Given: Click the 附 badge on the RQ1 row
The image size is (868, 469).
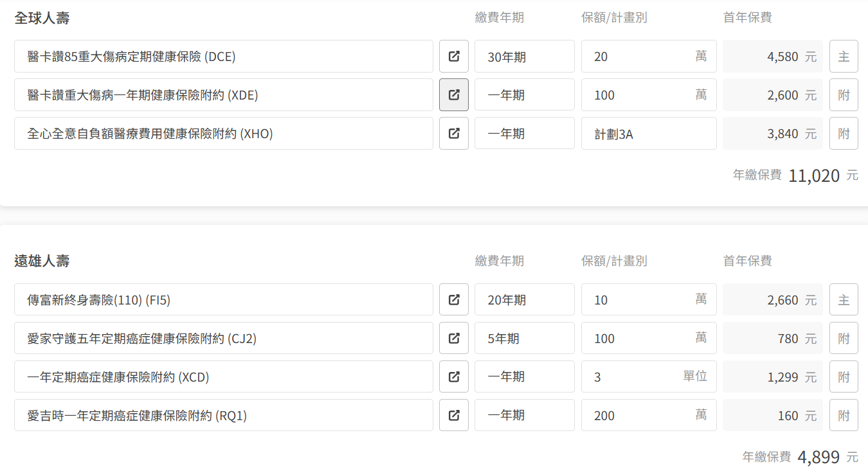Looking at the screenshot, I should [844, 416].
